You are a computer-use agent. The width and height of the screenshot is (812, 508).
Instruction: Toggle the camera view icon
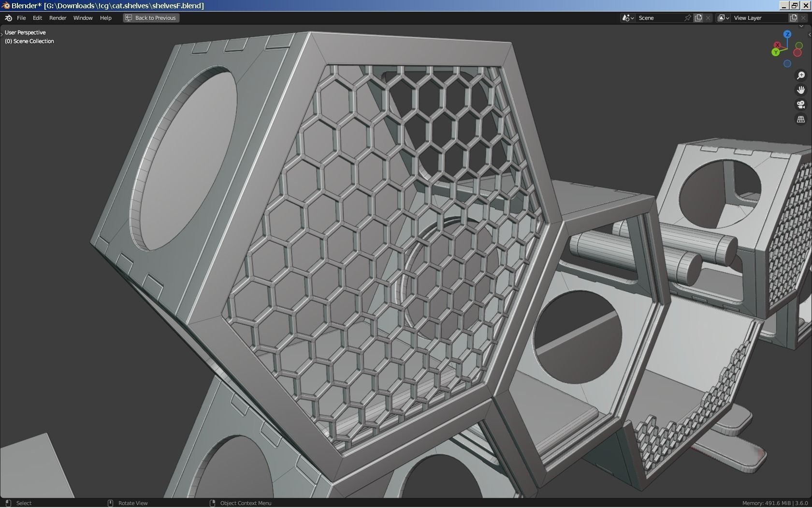coord(801,105)
